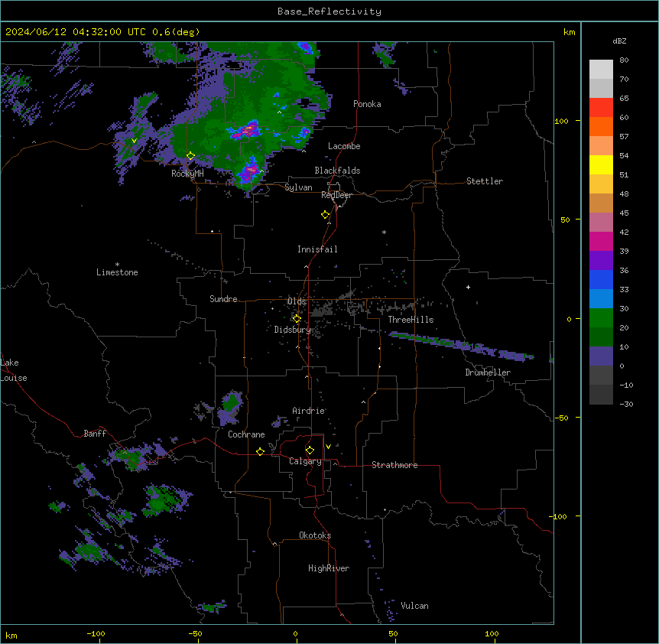Click the km unit label in the top right
This screenshot has height=644, width=659.
[569, 32]
